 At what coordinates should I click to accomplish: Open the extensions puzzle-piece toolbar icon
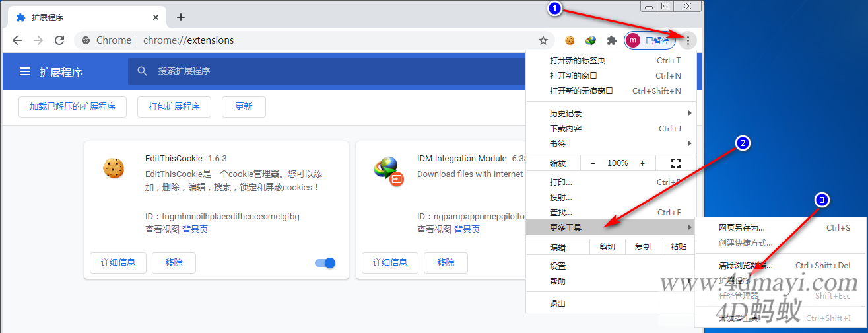click(x=612, y=40)
